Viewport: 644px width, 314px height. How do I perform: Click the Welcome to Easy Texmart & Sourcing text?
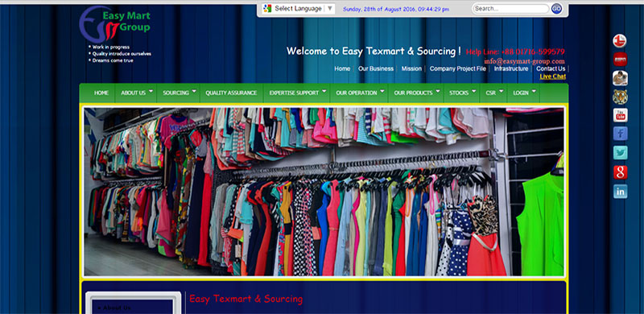click(374, 51)
